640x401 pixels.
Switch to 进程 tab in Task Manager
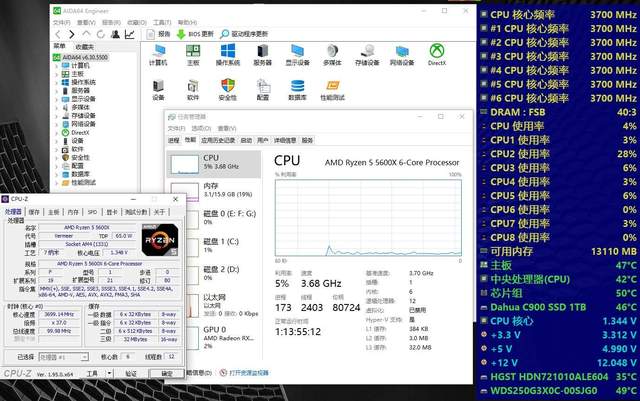[174, 140]
